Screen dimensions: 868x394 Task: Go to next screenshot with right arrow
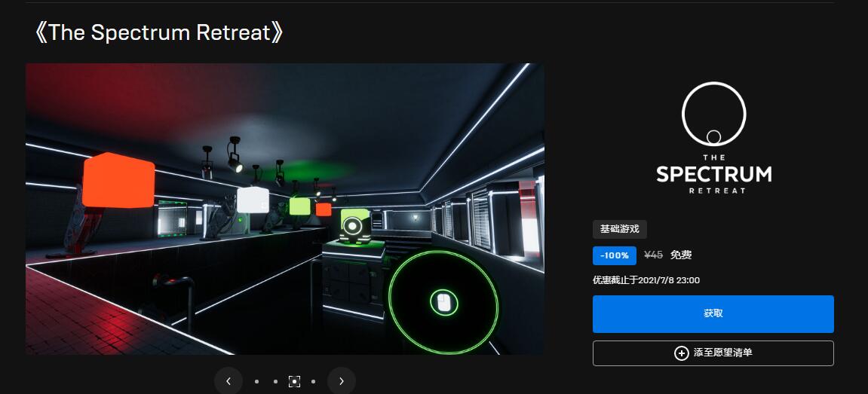[x=341, y=380]
